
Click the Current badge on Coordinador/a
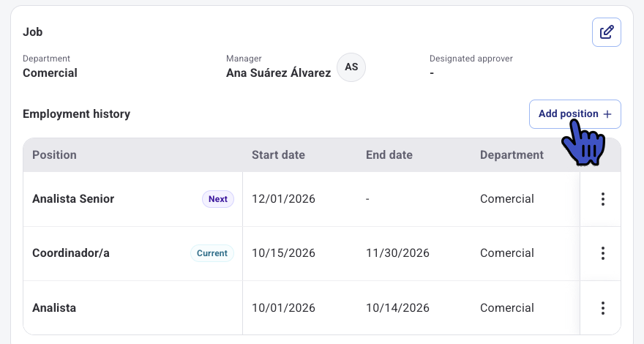point(212,253)
